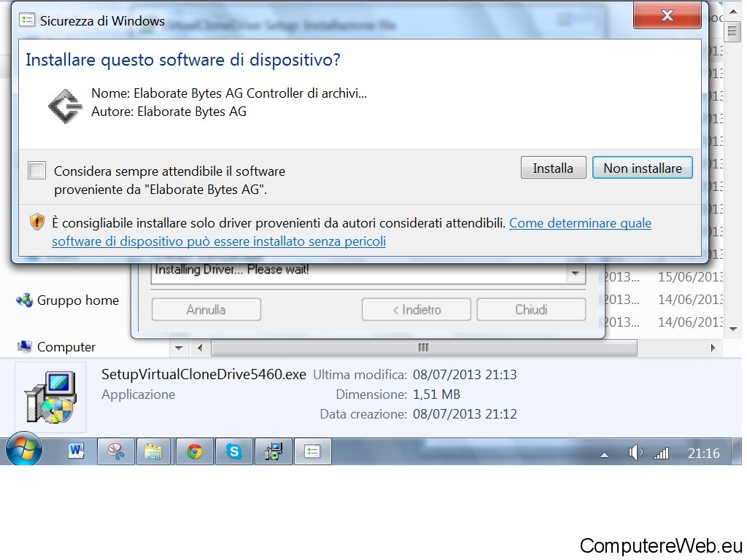
Task: Open Microsoft Word from the taskbar
Action: [76, 451]
